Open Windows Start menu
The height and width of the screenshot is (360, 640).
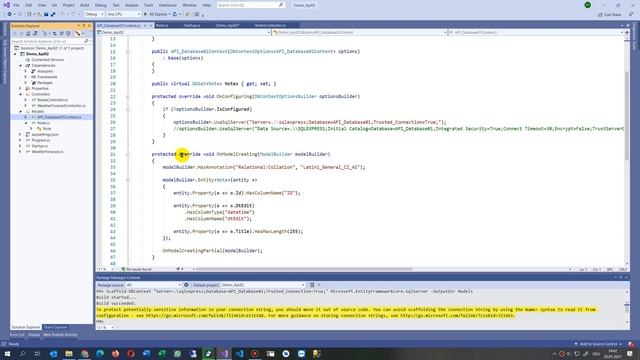[x=7, y=354]
